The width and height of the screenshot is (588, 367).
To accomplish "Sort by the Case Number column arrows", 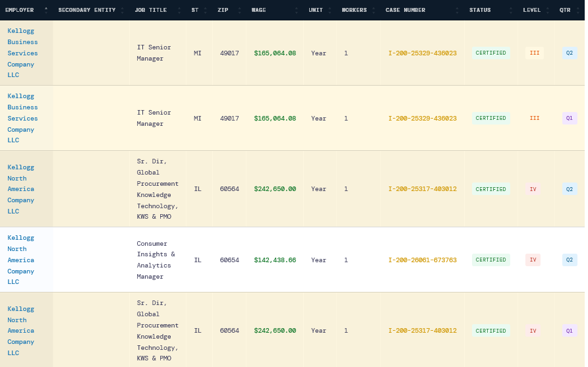I will point(457,10).
